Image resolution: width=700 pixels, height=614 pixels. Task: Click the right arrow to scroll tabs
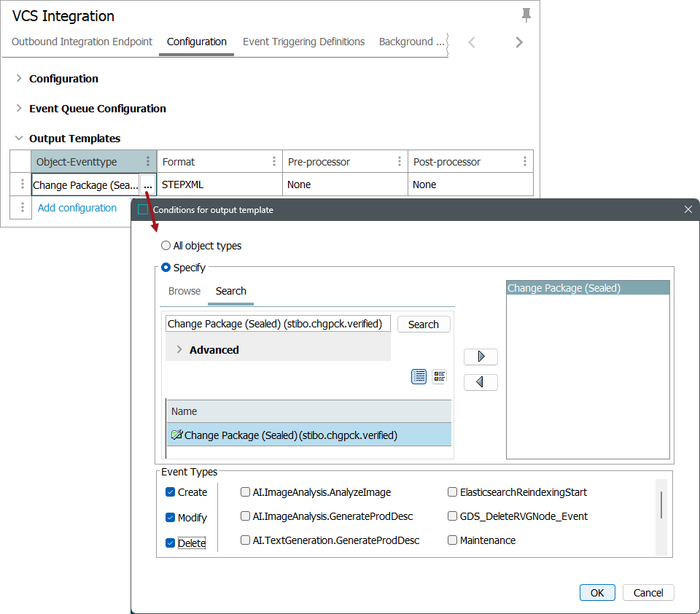(519, 42)
